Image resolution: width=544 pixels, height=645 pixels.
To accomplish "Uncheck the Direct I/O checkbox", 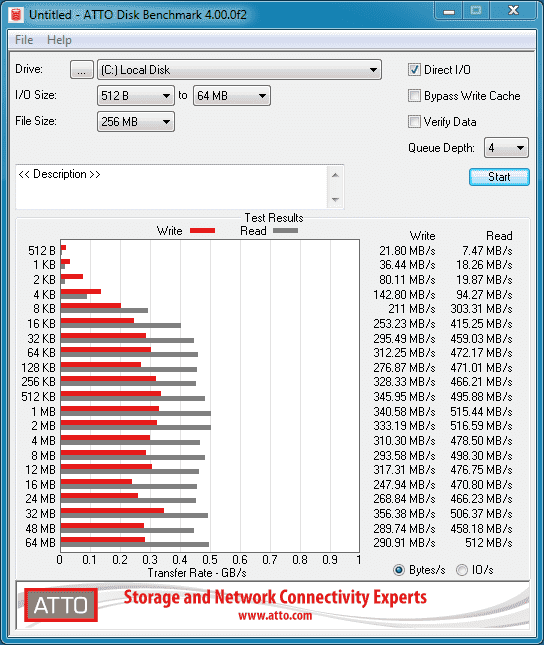I will pos(414,70).
